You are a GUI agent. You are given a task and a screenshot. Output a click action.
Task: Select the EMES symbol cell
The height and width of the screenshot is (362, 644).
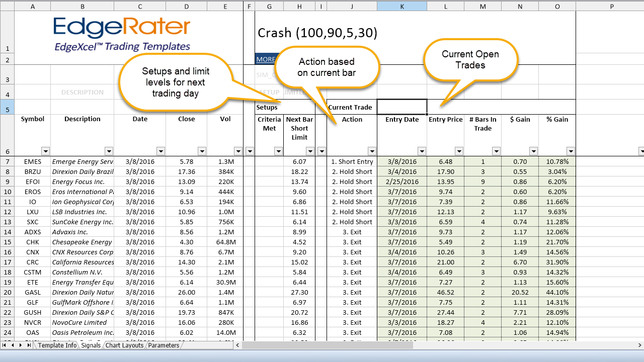point(33,161)
